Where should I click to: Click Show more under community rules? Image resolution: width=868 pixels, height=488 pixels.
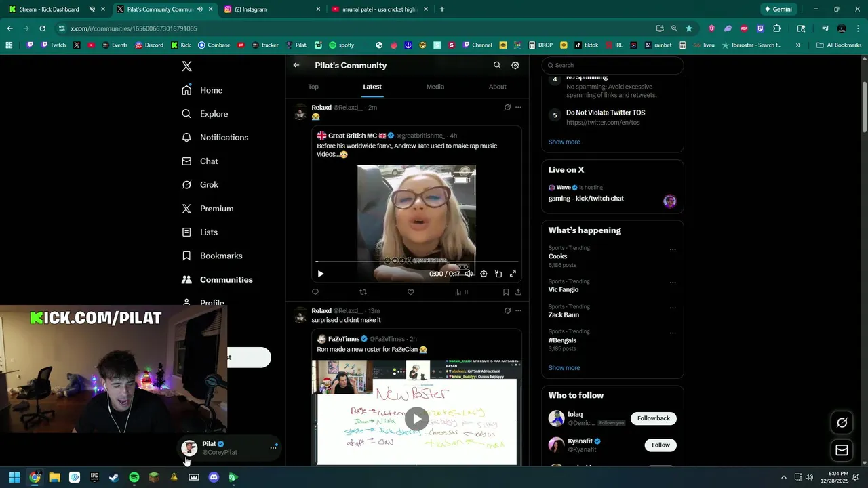[564, 142]
